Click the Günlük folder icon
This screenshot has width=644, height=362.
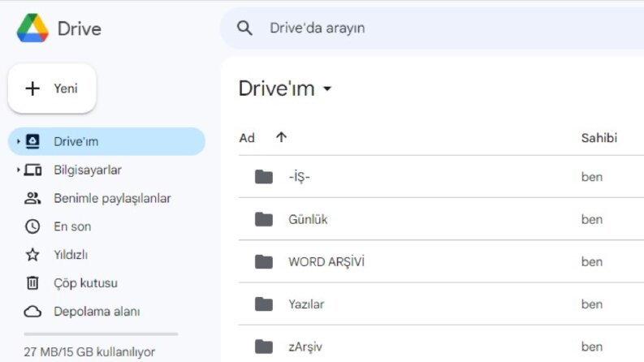[264, 219]
